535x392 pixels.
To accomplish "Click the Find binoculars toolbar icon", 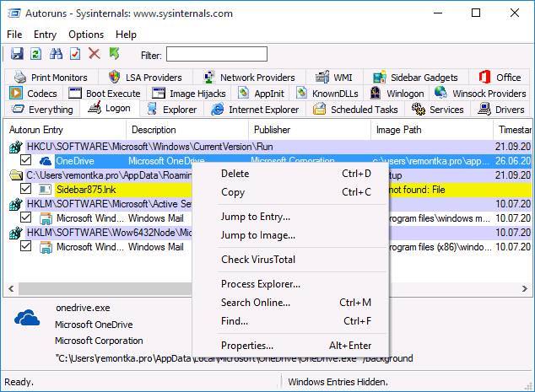I will [56, 54].
